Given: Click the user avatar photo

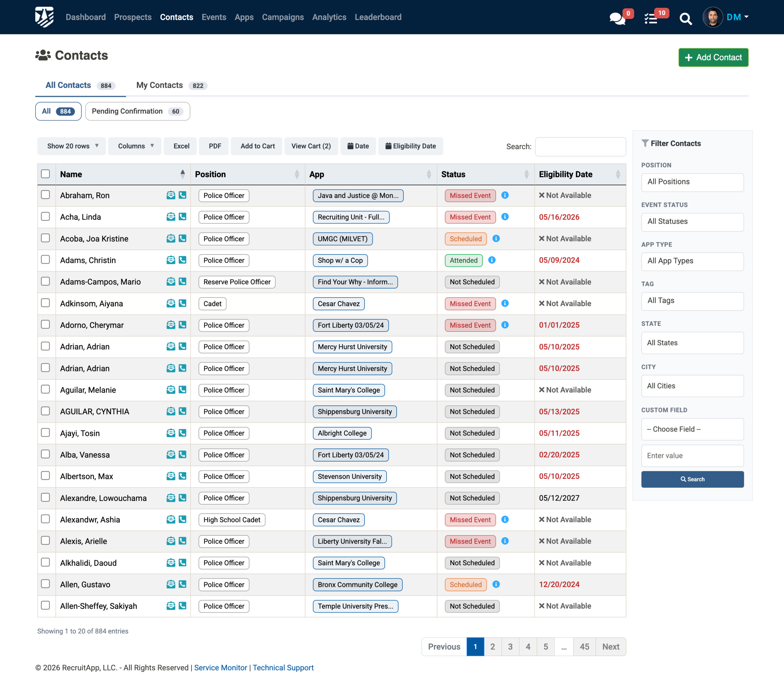Looking at the screenshot, I should click(x=712, y=17).
